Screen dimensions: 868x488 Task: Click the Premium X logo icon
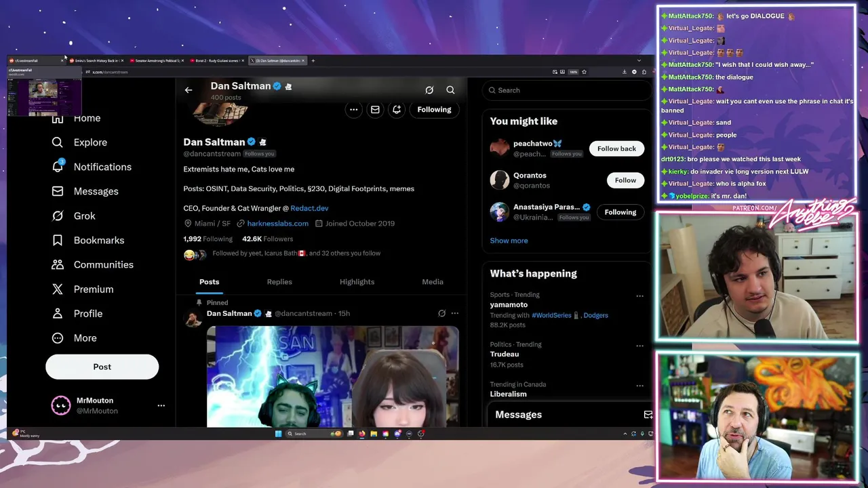pos(58,289)
